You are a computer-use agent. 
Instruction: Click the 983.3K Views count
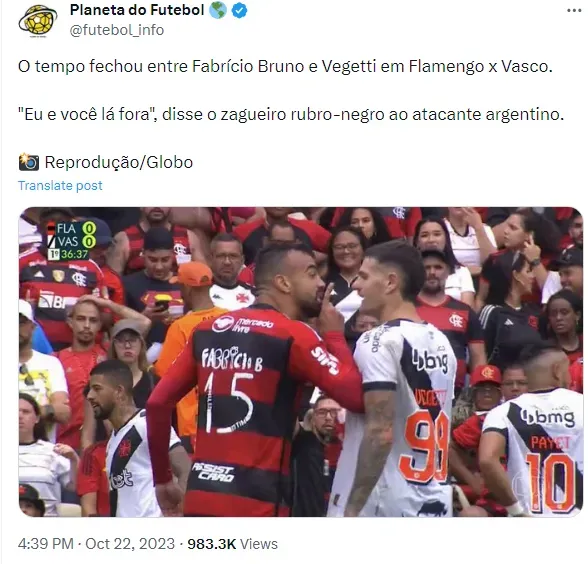232,544
